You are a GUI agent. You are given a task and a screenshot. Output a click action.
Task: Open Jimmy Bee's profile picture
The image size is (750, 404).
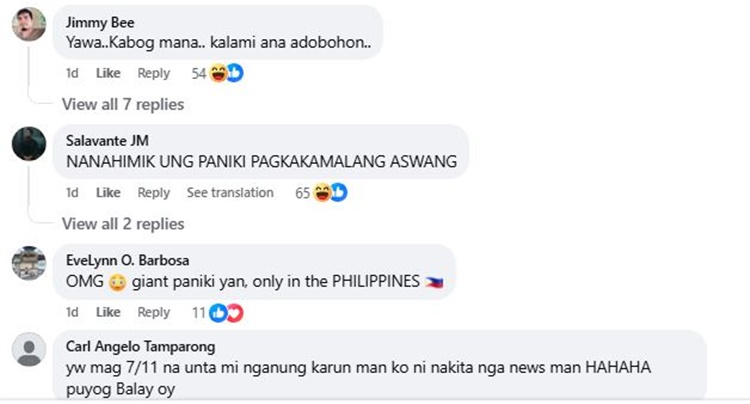tap(29, 24)
